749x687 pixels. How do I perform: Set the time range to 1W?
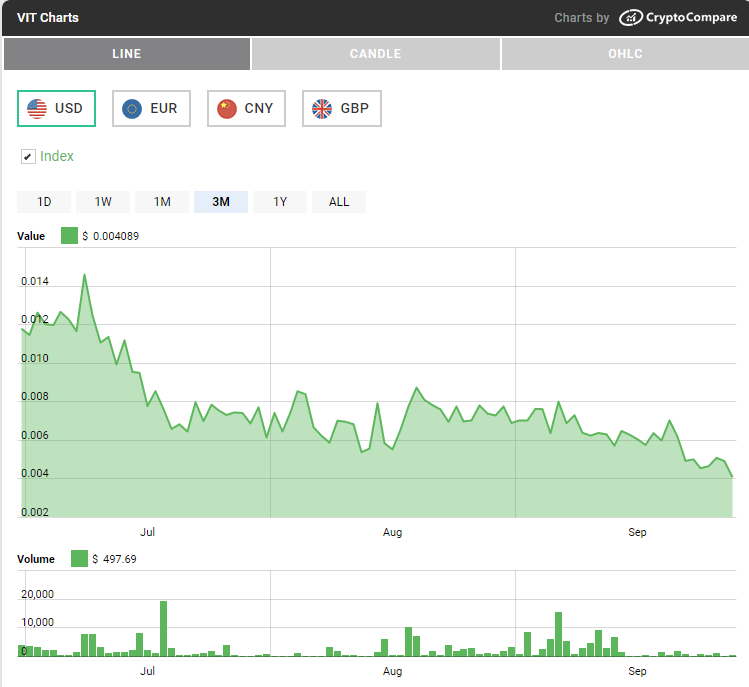coord(103,202)
